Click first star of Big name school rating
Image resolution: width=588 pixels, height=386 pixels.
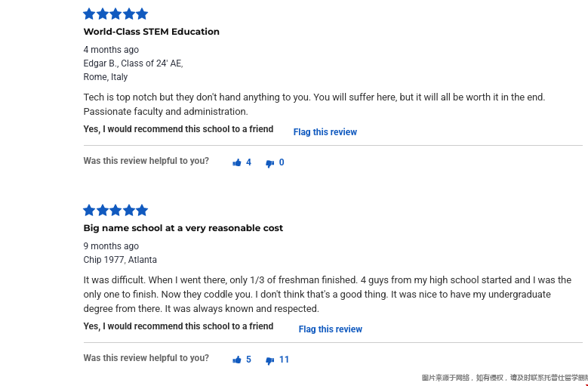89,210
